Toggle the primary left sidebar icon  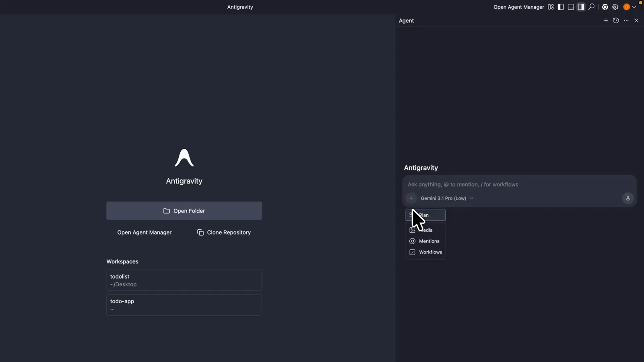pos(561,7)
